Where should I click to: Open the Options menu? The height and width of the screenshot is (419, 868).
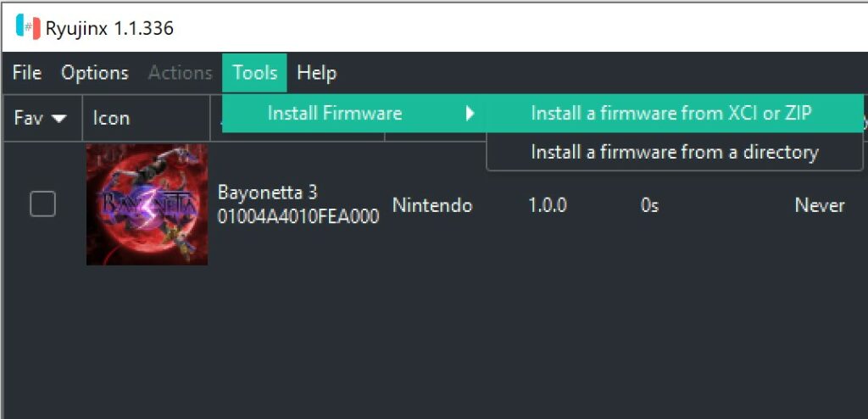point(95,73)
